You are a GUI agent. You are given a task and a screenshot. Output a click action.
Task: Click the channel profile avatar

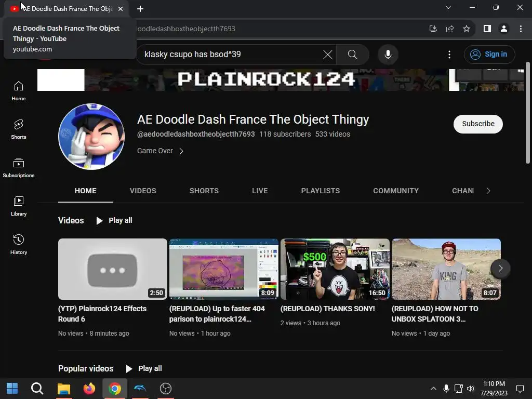(x=91, y=137)
